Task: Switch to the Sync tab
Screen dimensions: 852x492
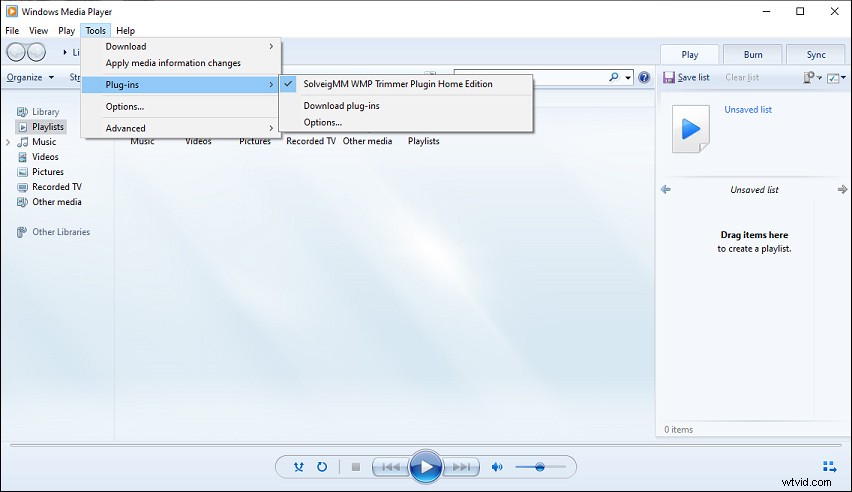Action: point(816,54)
